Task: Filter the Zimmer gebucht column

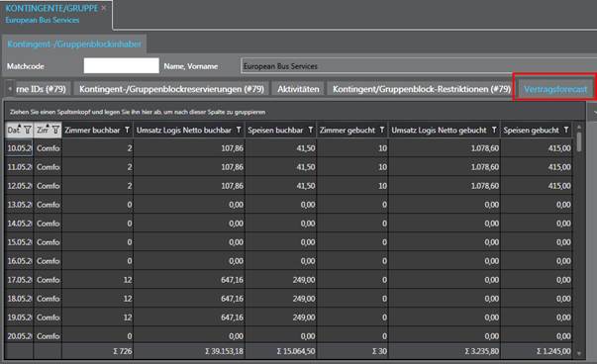Action: [x=382, y=131]
